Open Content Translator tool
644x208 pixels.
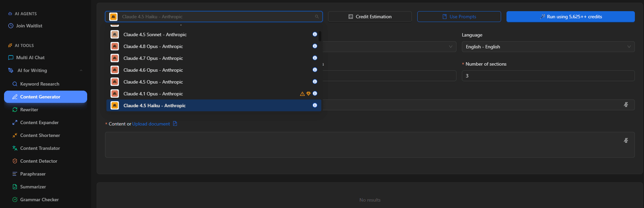coord(40,148)
